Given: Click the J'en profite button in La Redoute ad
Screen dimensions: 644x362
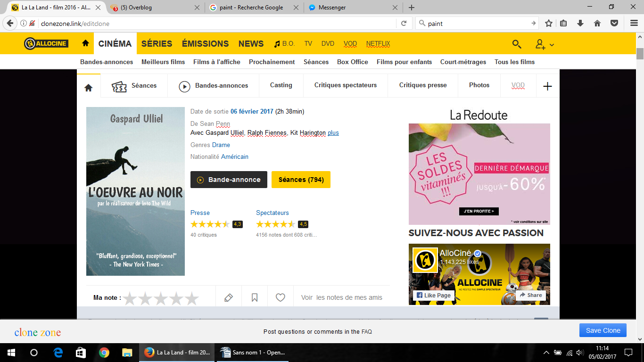Looking at the screenshot, I should pos(479,211).
